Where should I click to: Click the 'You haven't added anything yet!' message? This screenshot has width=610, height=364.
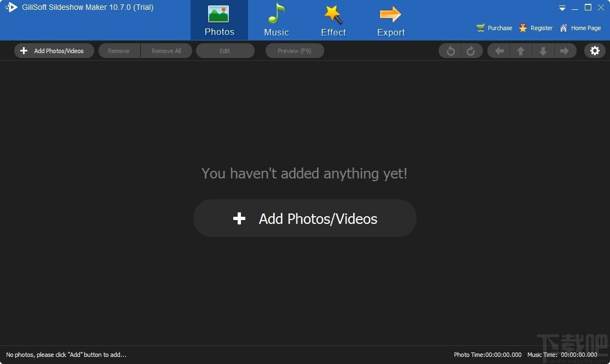[304, 174]
